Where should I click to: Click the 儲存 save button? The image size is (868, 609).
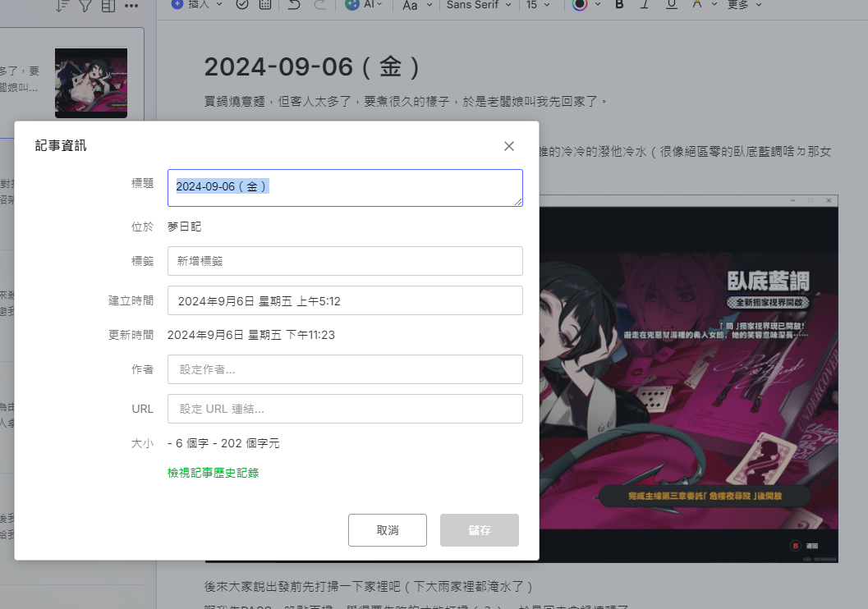tap(480, 530)
